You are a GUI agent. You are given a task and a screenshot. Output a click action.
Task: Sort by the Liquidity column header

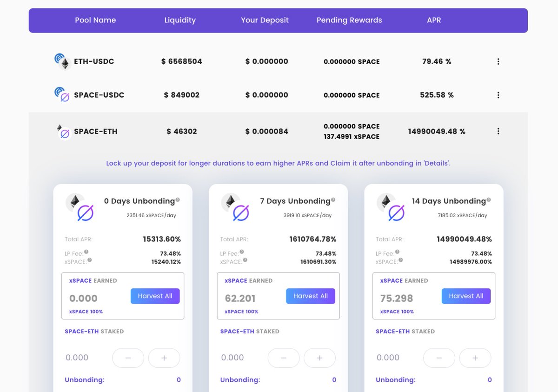pyautogui.click(x=180, y=20)
